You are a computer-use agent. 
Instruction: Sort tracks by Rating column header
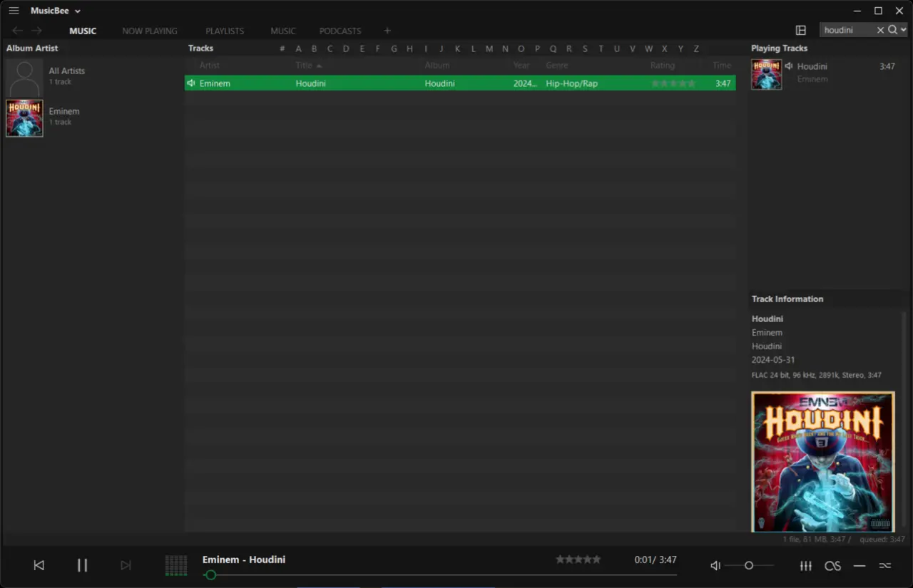pyautogui.click(x=663, y=66)
